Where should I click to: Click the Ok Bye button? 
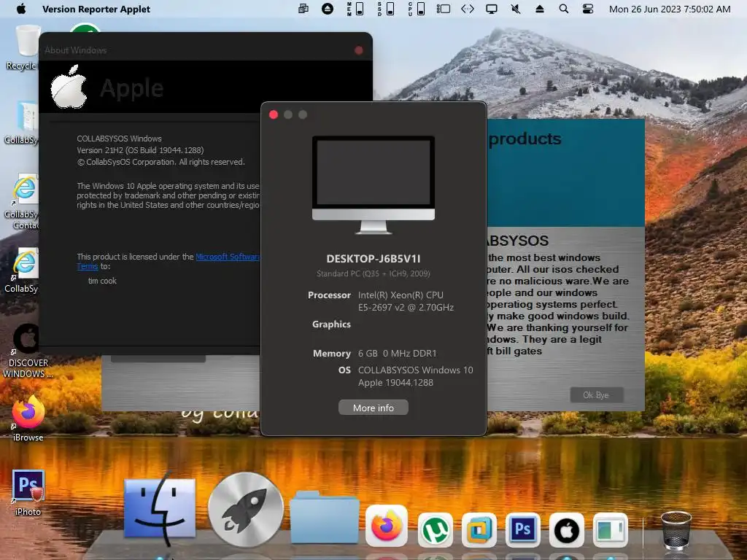click(596, 394)
